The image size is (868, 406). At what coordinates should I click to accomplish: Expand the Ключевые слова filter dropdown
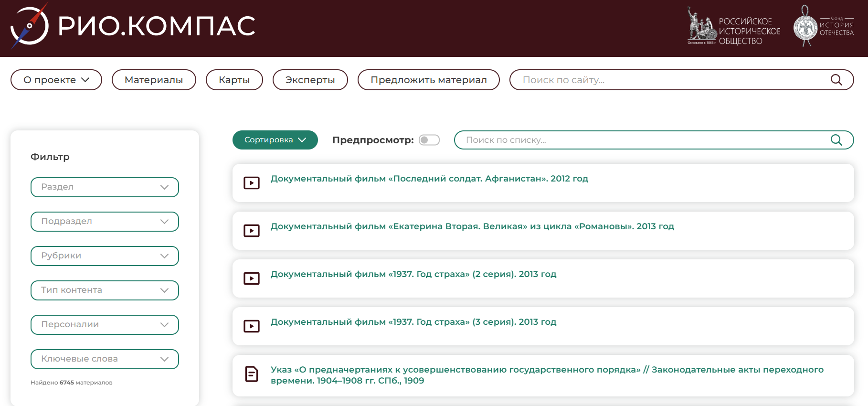105,359
